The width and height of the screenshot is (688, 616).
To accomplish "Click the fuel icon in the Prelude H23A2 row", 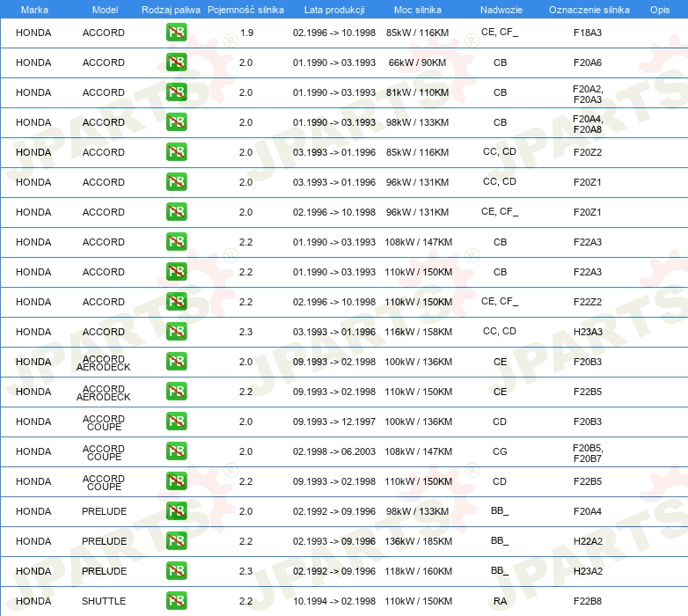I will coord(176,571).
